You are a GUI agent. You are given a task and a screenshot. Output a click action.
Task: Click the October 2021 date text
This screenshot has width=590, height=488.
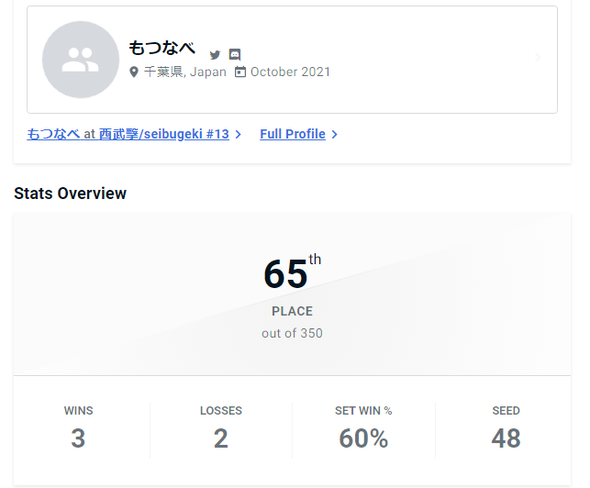point(290,72)
